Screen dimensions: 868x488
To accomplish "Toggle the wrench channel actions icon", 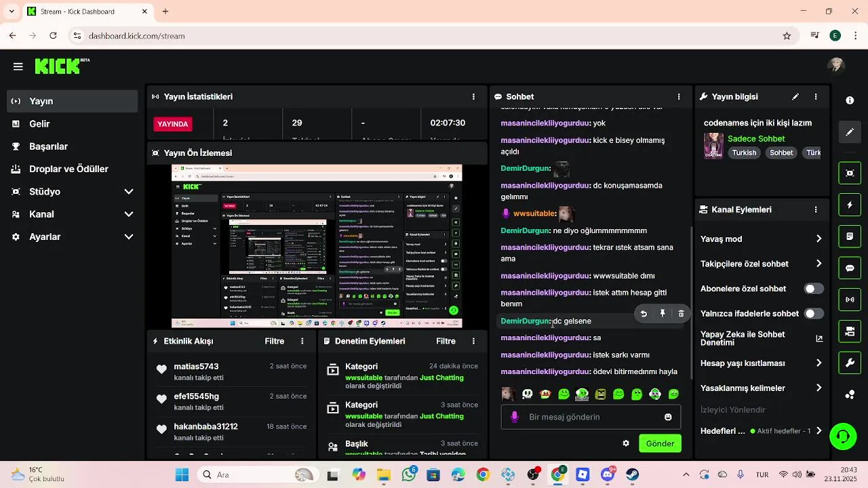I will pos(850,363).
